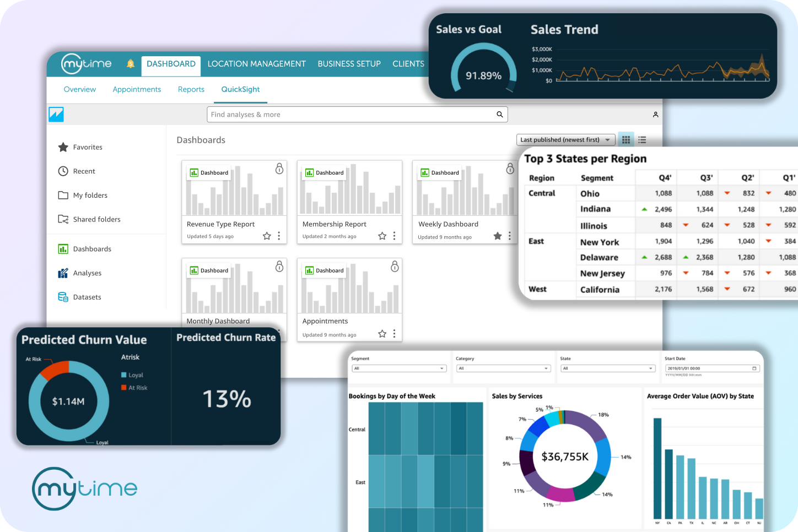Open the Analyses panel icon

[63, 273]
